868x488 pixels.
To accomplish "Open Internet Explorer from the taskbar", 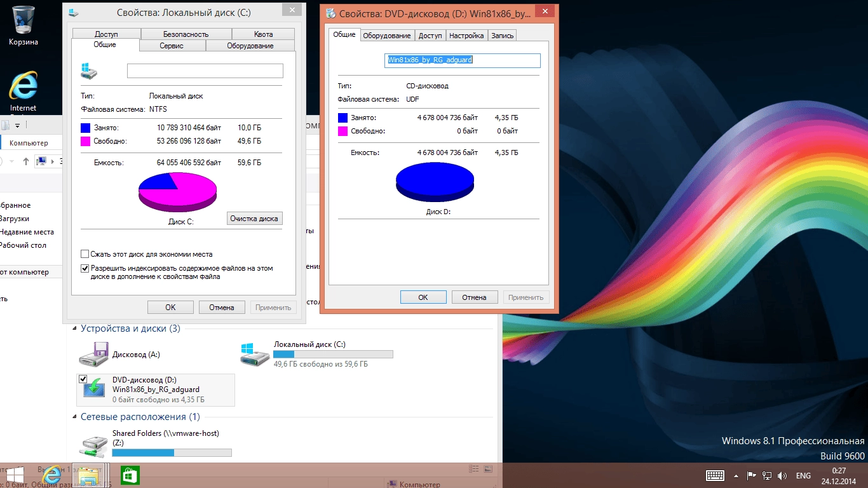I will coord(51,475).
